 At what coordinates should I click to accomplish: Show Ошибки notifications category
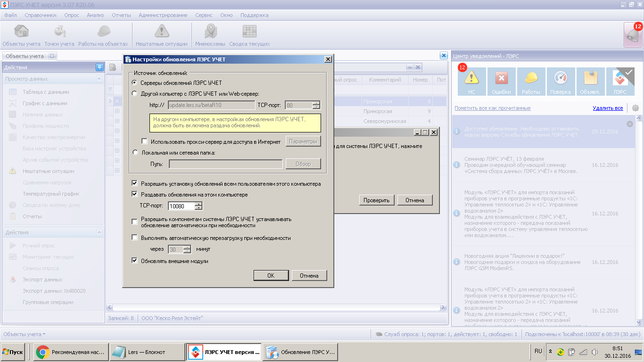click(x=501, y=82)
